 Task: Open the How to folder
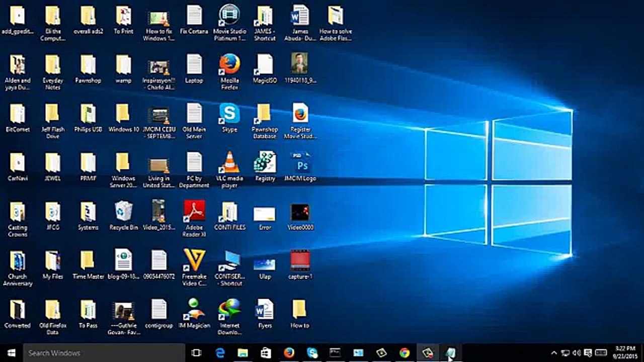[x=300, y=314]
